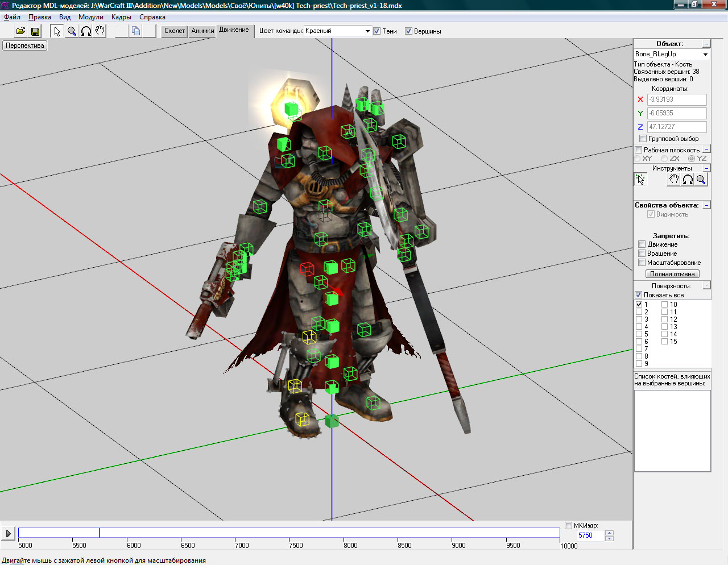This screenshot has width=728, height=565.
Task: Open the Цвет команды color dropdown
Action: (367, 31)
